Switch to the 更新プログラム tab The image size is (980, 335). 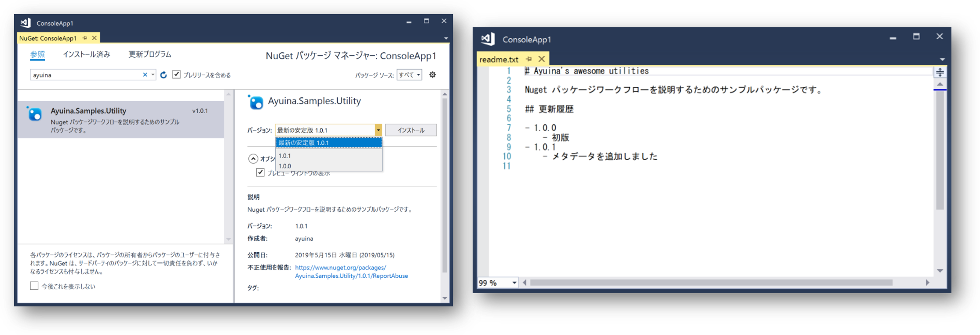(x=150, y=54)
